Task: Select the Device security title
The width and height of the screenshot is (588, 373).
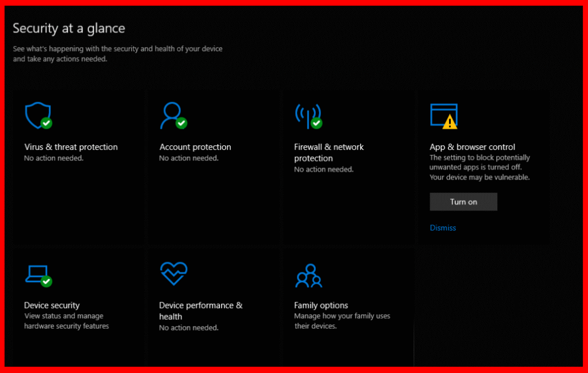Action: click(x=52, y=305)
